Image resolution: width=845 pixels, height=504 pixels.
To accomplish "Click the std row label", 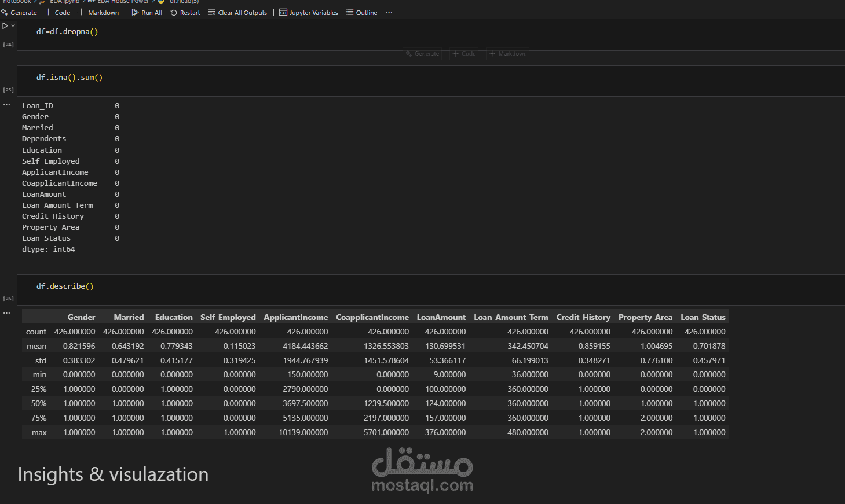I will pos(41,360).
